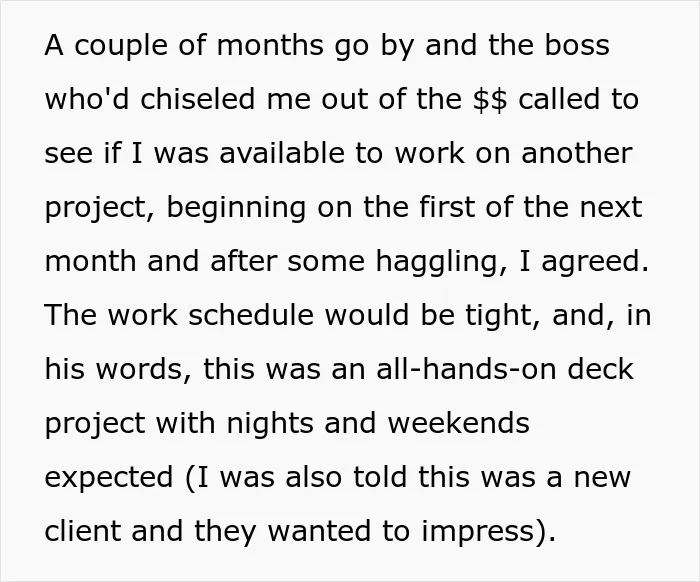Click the word "months" in the first line

click(270, 45)
